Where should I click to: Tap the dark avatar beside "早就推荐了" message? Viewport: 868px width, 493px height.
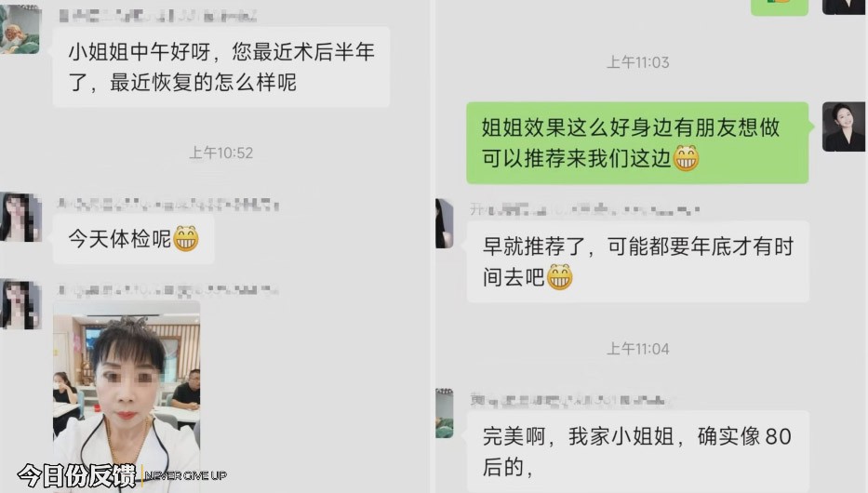445,223
